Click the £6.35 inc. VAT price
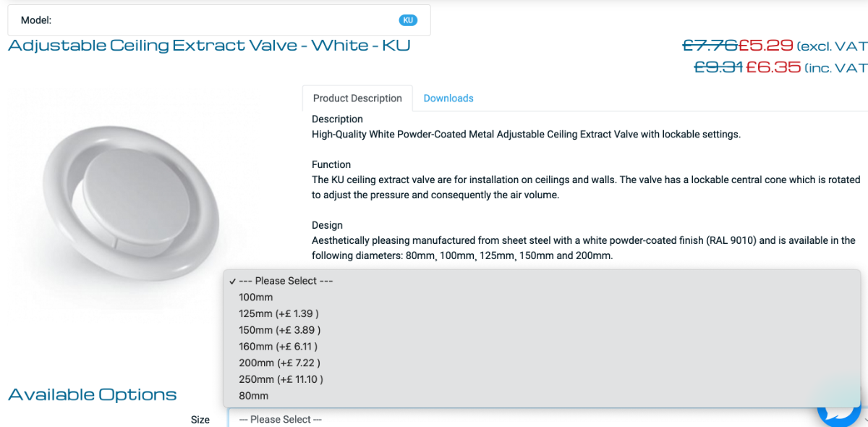 coord(773,67)
